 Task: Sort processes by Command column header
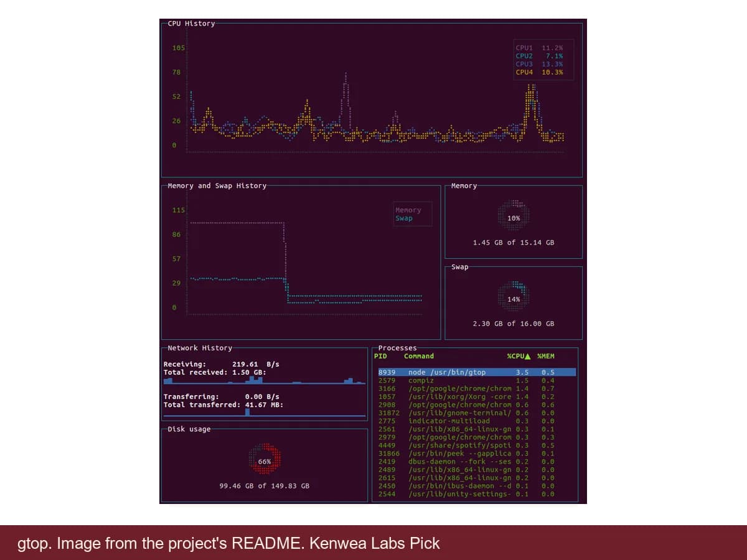[419, 357]
